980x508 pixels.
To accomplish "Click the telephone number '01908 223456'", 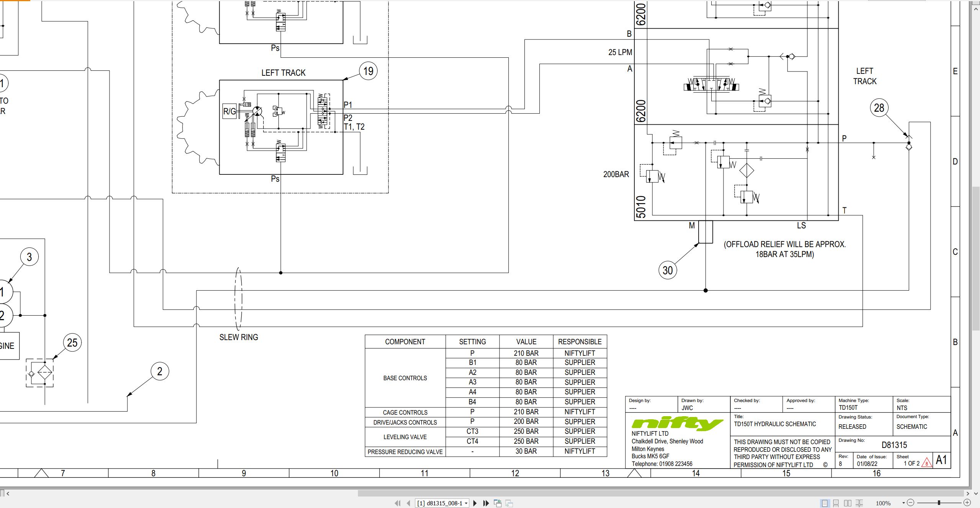I will [675, 464].
